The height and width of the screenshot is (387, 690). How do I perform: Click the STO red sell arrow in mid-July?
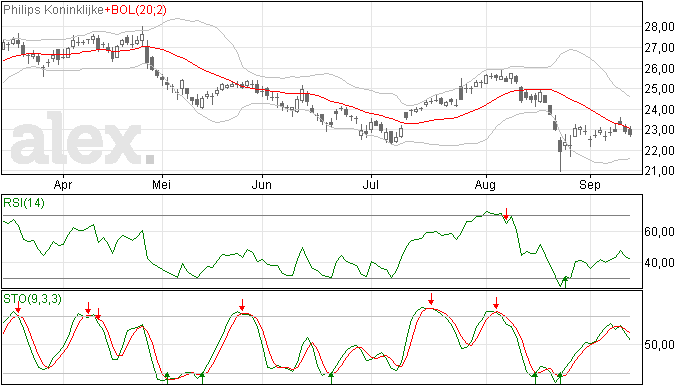pos(431,299)
